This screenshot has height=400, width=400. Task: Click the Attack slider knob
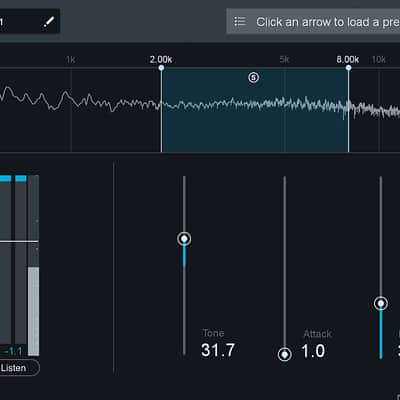[x=284, y=354]
